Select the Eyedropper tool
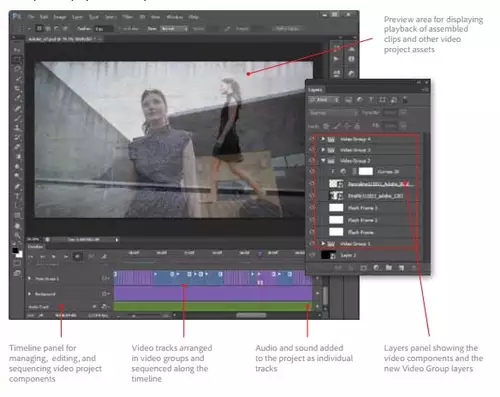This screenshot has width=500, height=397. [17, 98]
